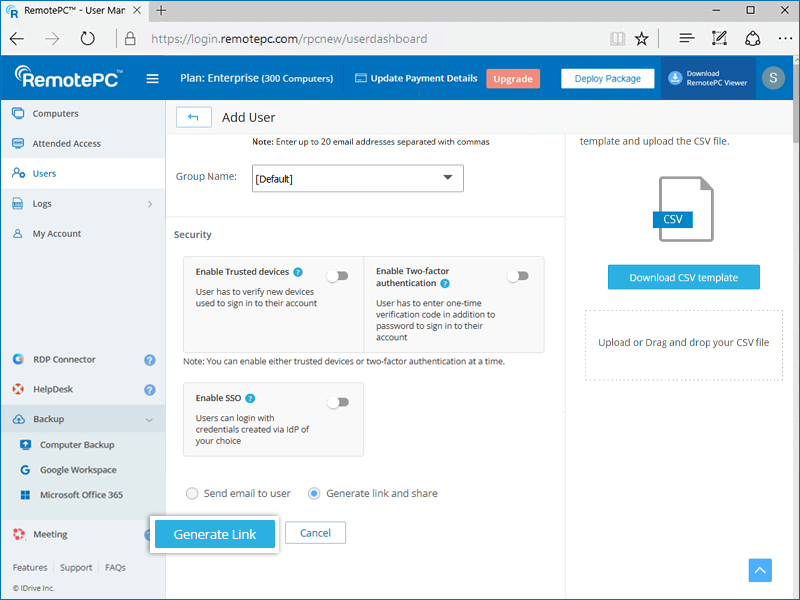Image resolution: width=800 pixels, height=600 pixels.
Task: Open the Group Name dropdown
Action: (x=357, y=178)
